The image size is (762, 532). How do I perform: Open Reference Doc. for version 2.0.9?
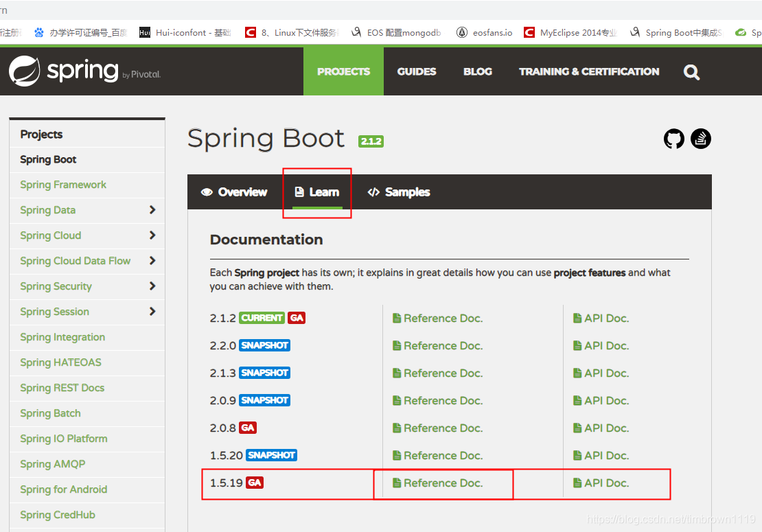click(x=437, y=400)
